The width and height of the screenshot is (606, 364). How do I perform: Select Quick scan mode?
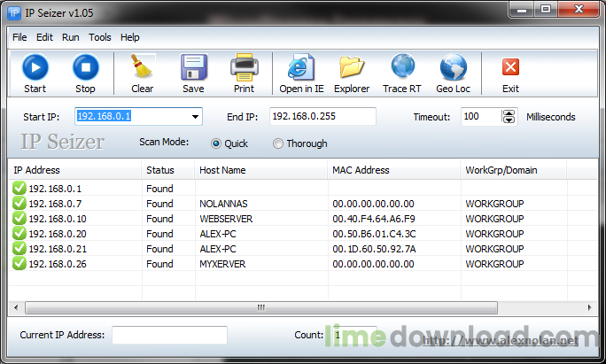click(216, 143)
